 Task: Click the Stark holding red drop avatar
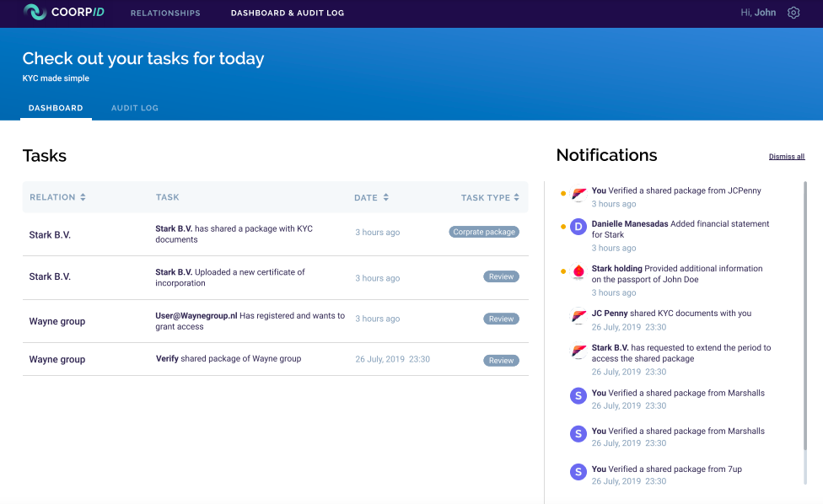click(578, 271)
